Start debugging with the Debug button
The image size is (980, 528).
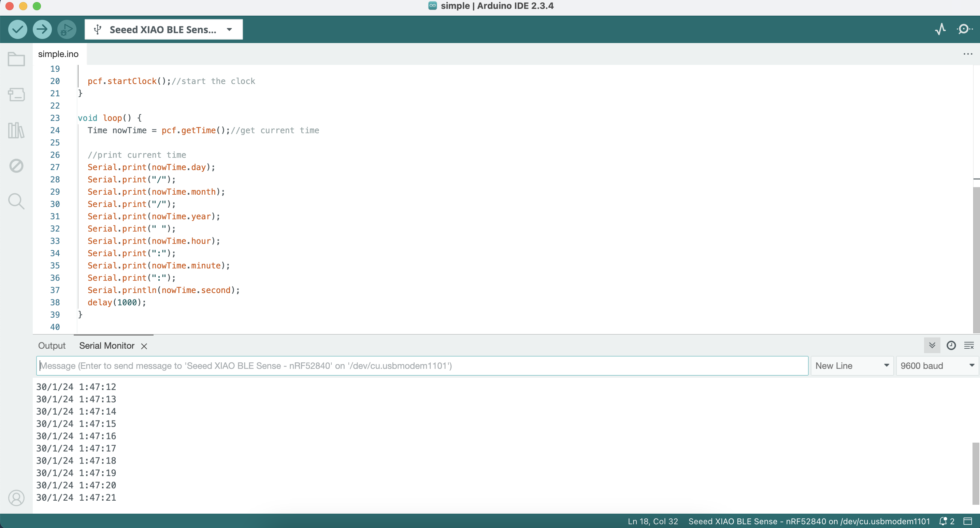tap(67, 29)
